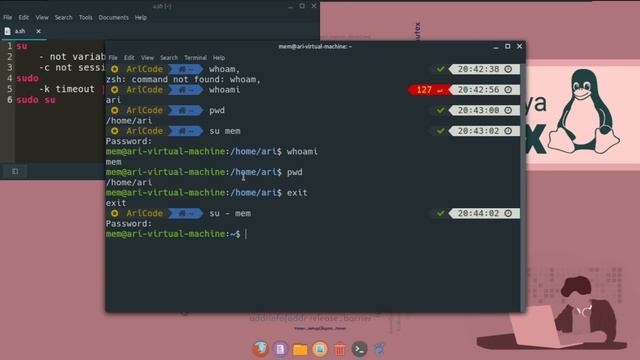Click the 'sudo su' line in editor
This screenshot has height=360, width=640.
point(36,100)
